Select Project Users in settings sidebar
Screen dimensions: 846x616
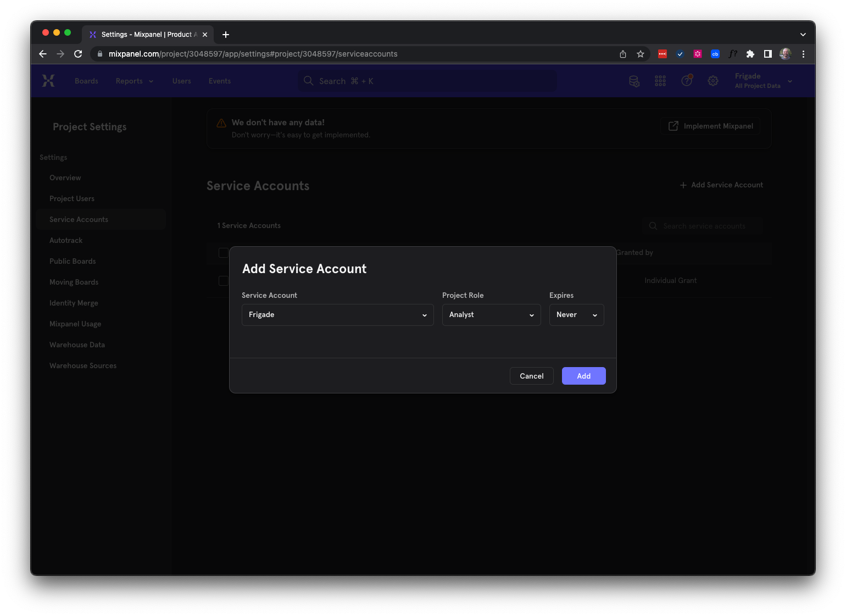(x=72, y=198)
